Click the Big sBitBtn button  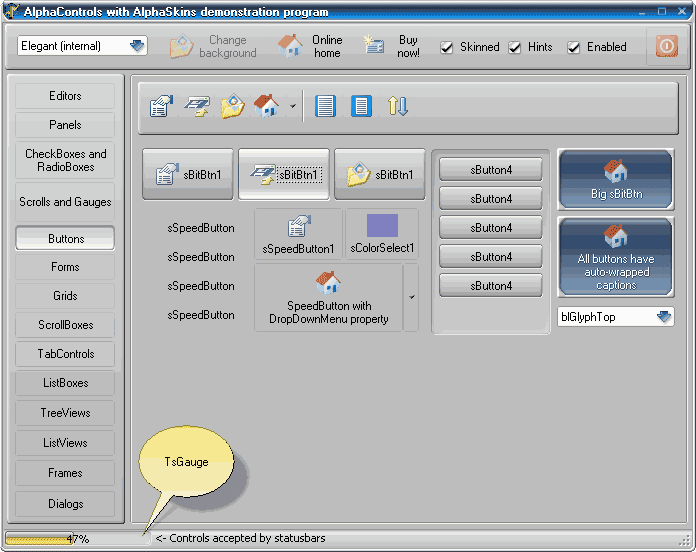616,179
